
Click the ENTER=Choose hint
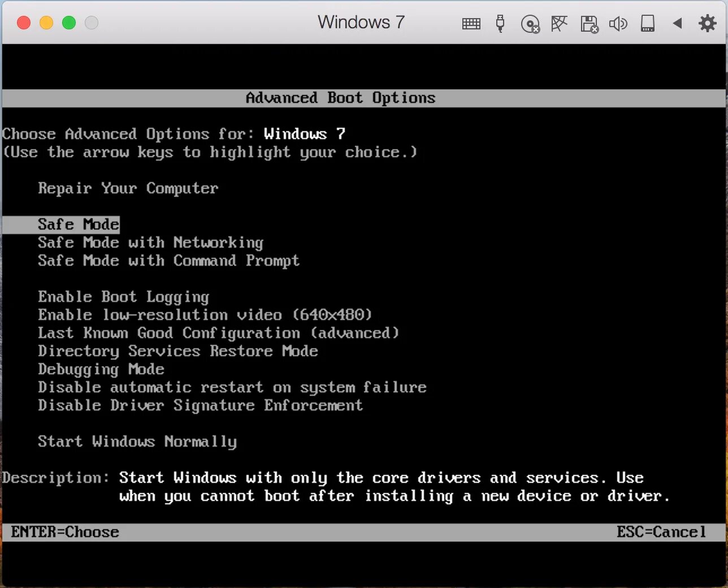click(x=65, y=532)
